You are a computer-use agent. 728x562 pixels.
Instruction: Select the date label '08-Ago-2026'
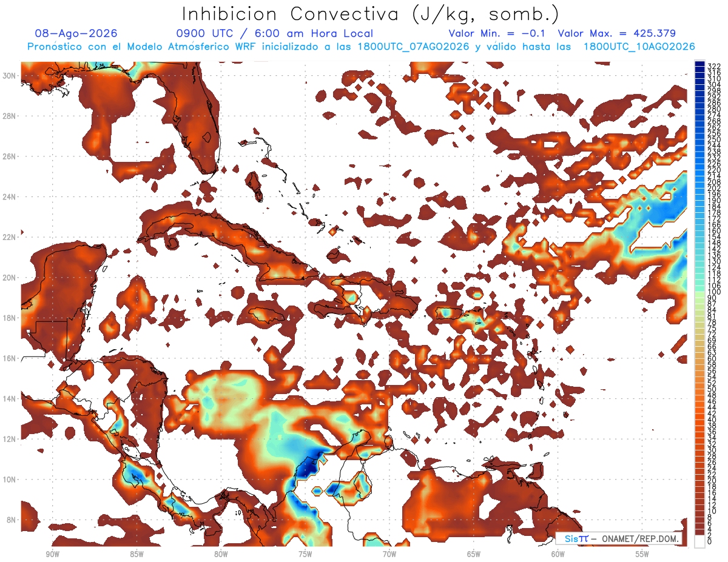click(x=76, y=33)
